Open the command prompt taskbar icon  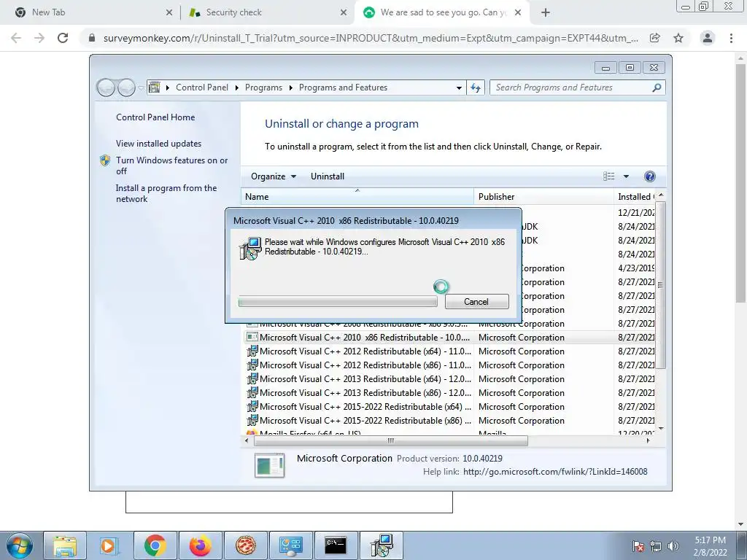336,545
